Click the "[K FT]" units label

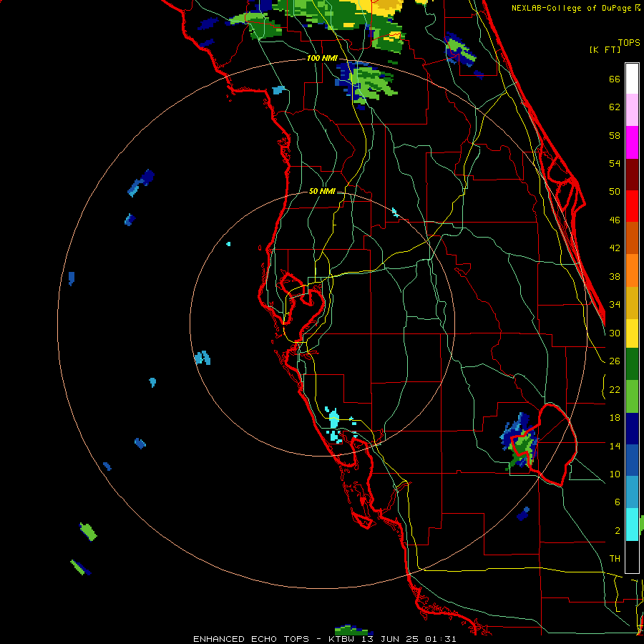(x=605, y=49)
